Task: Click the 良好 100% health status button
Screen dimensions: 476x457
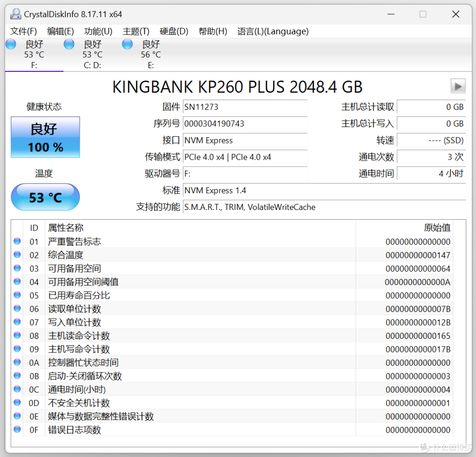Action: coord(45,137)
